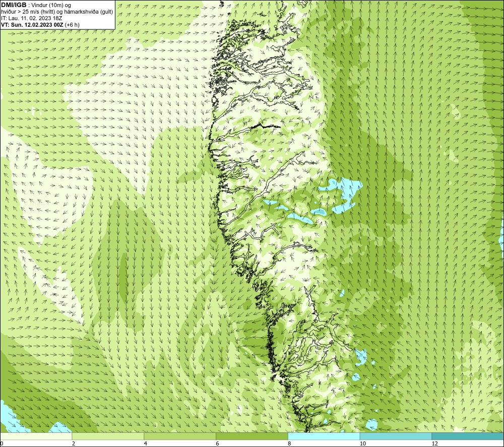Click the '(+6 h)' forecast offset text
Image resolution: width=504 pixels, height=447 pixels.
point(72,25)
